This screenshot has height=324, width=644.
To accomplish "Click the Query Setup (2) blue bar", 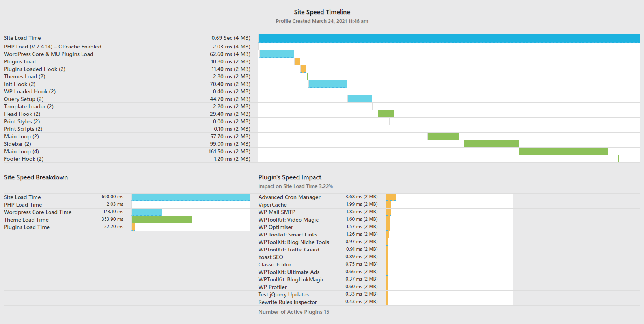I will click(360, 99).
